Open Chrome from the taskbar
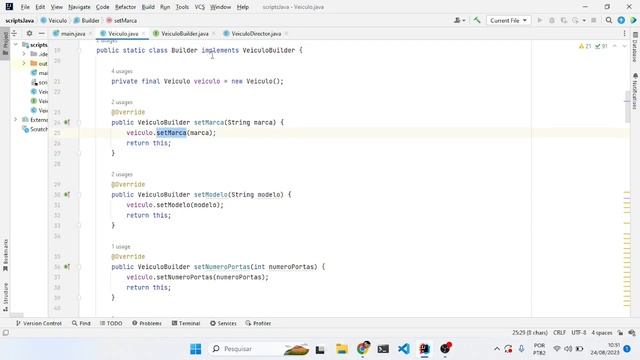Image resolution: width=640 pixels, height=360 pixels. [x=362, y=349]
